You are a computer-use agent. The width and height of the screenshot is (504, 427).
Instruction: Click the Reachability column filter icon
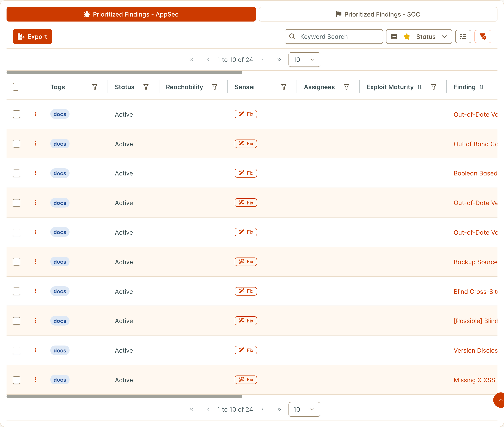(215, 87)
